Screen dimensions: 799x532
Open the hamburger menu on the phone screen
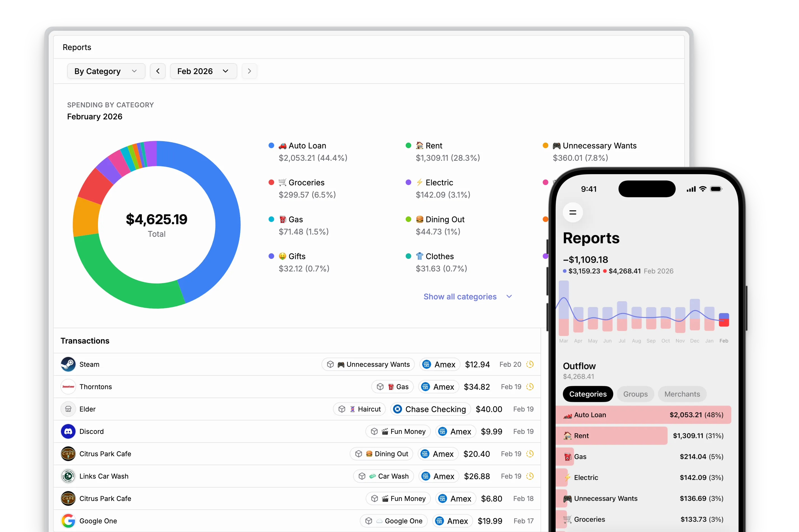click(x=572, y=212)
